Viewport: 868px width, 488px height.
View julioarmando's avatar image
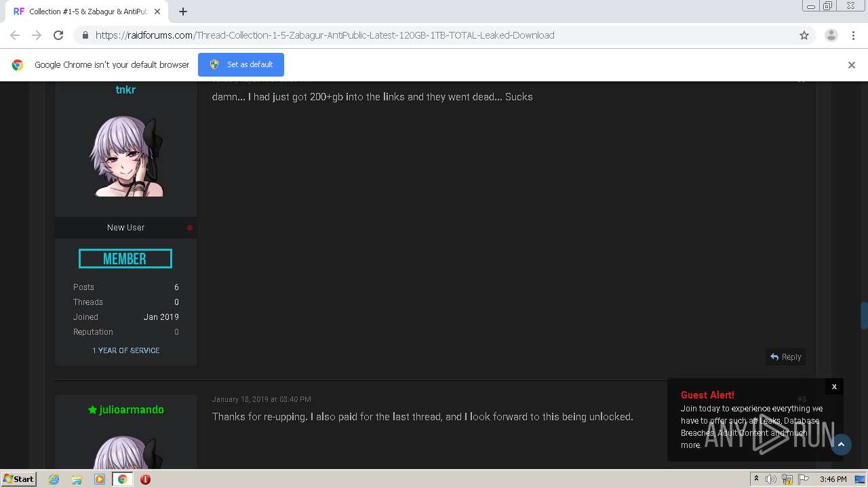click(126, 451)
